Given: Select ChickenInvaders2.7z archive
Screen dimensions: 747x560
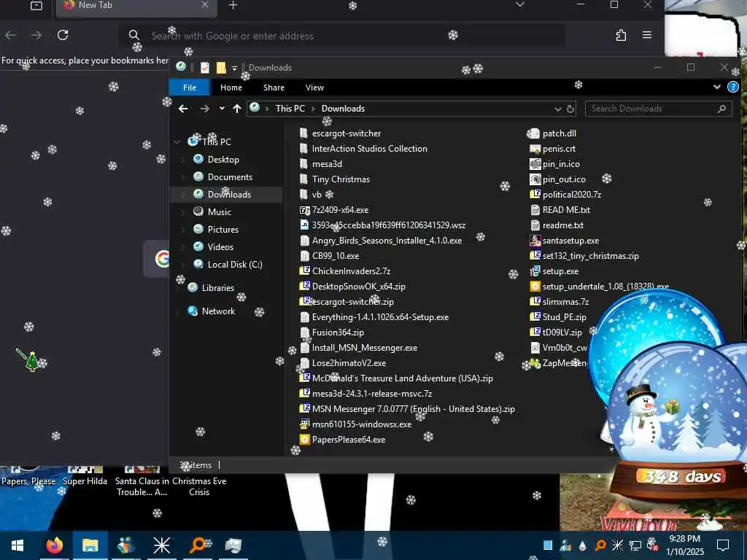Looking at the screenshot, I should tap(345, 271).
